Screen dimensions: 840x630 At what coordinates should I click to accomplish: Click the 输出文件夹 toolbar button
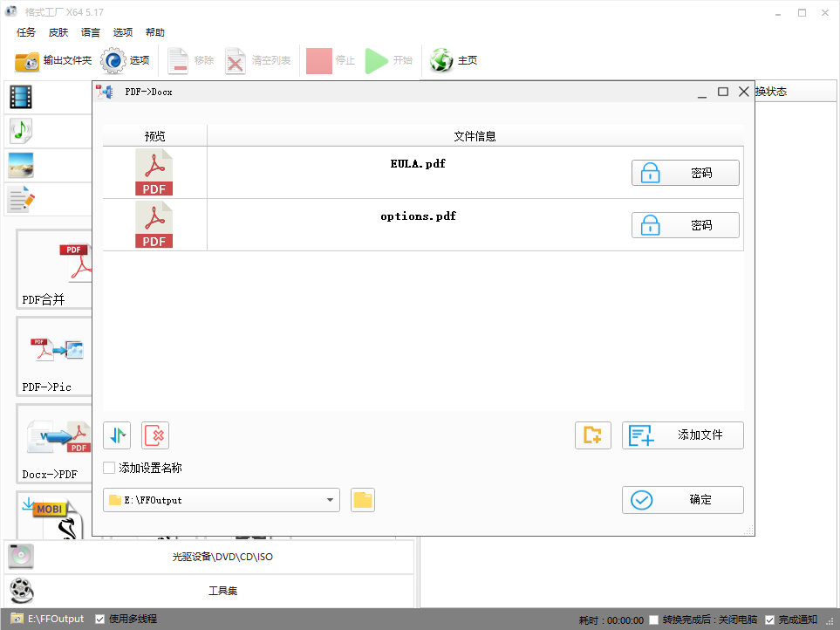(x=53, y=60)
